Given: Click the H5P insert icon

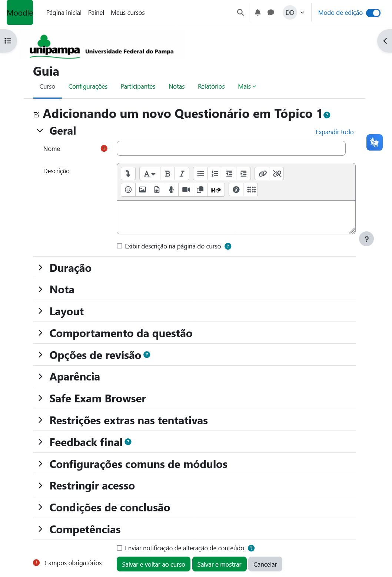Looking at the screenshot, I should (216, 190).
